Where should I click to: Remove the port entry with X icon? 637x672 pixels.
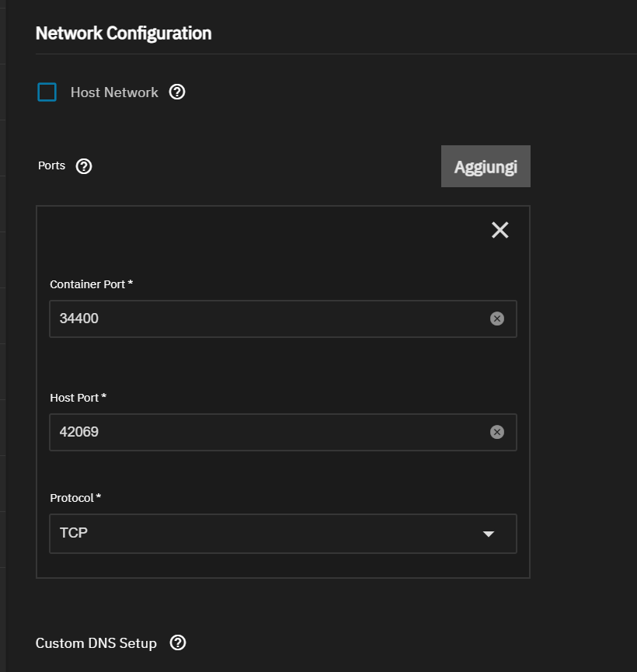coord(500,230)
